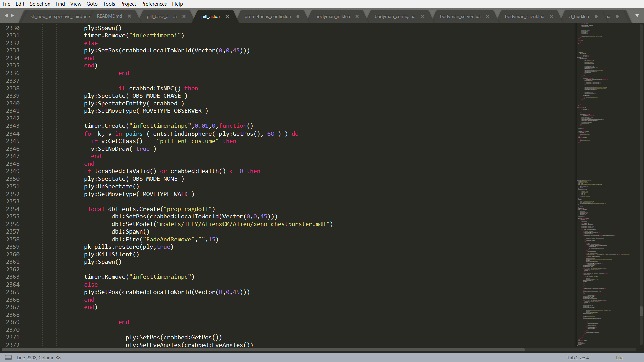This screenshot has width=644, height=362.
Task: Click OBS_MODE_CHASE on line 2339
Action: (x=156, y=96)
